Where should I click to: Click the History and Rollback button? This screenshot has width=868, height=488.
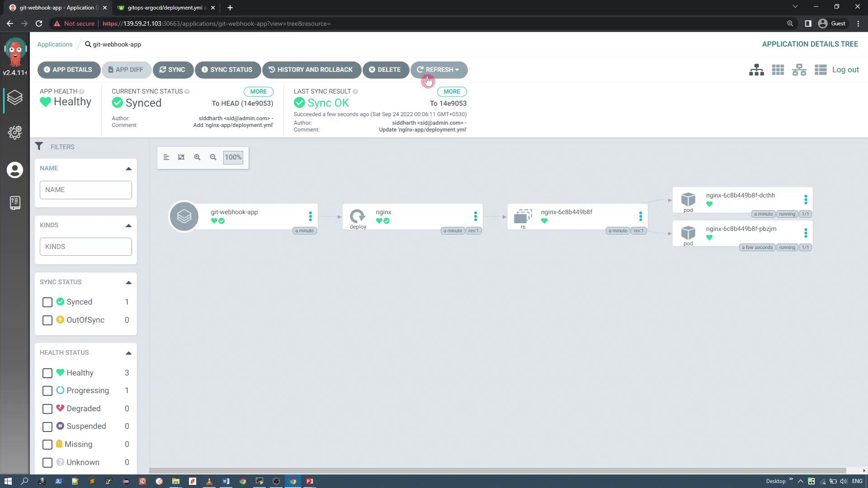tap(311, 70)
